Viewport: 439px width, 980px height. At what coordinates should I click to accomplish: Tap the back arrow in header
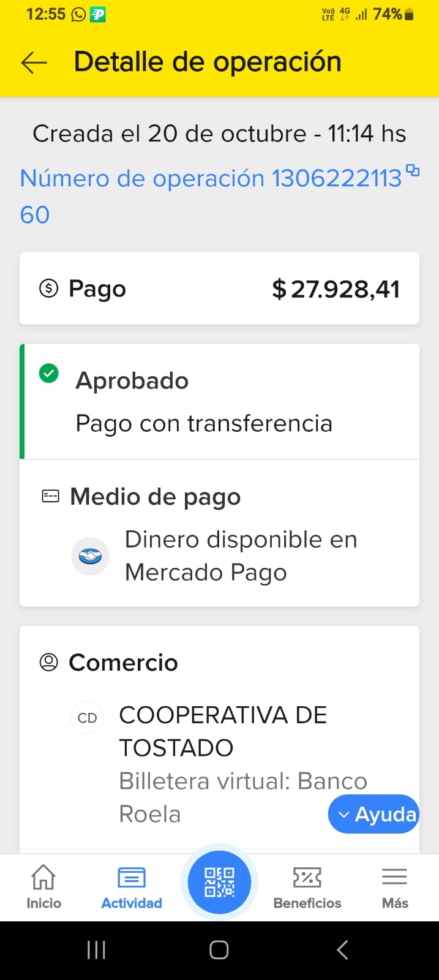pos(34,62)
